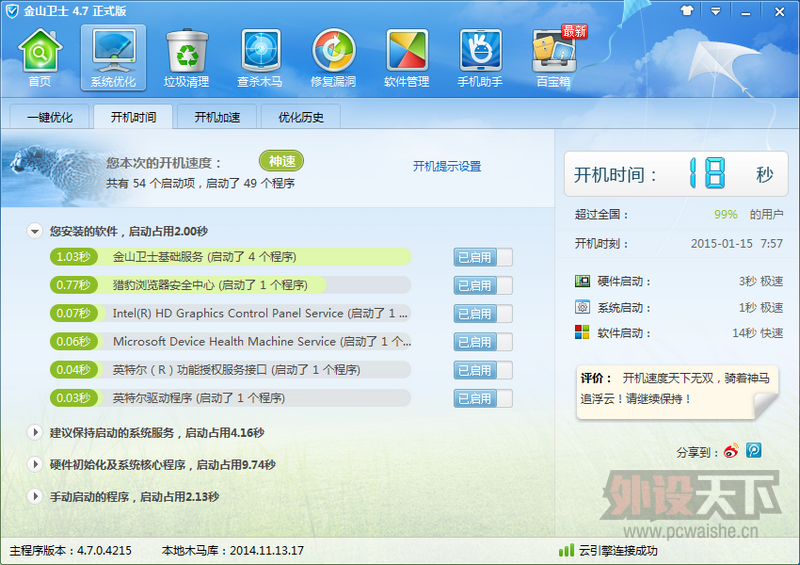The width and height of the screenshot is (800, 565).
Task: Toggle Intel HD Graphics Control Panel Service switch
Action: click(x=483, y=313)
